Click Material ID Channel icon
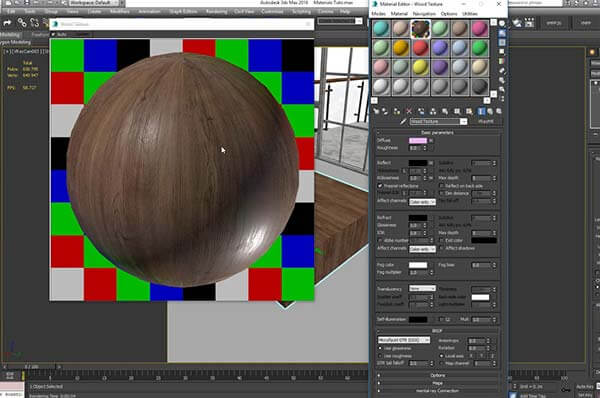 (x=457, y=111)
